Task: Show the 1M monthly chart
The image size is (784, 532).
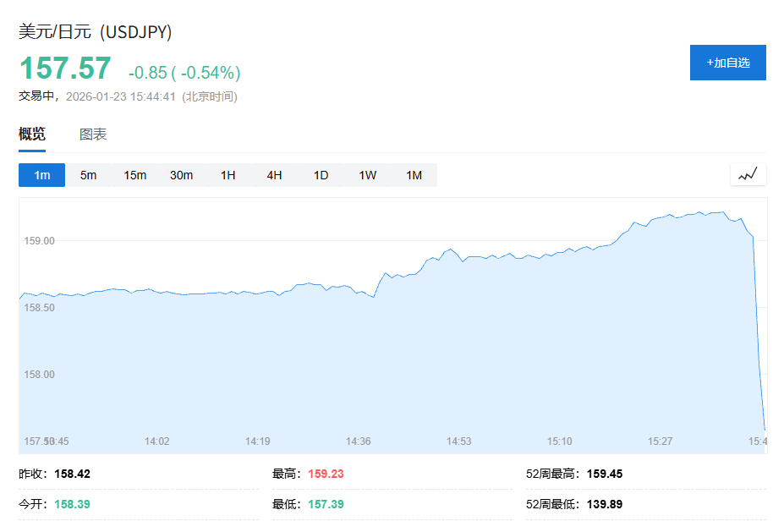Action: (x=414, y=175)
